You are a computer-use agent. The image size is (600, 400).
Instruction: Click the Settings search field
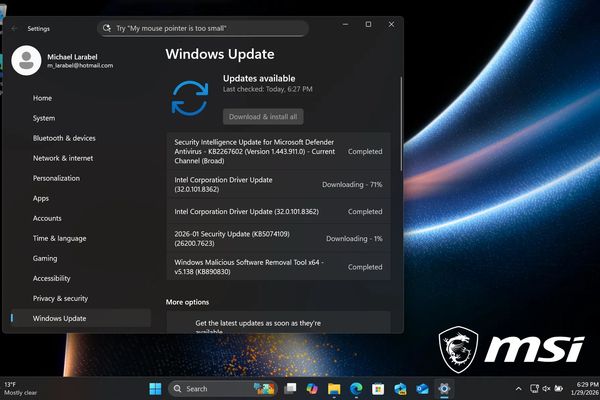pos(203,28)
